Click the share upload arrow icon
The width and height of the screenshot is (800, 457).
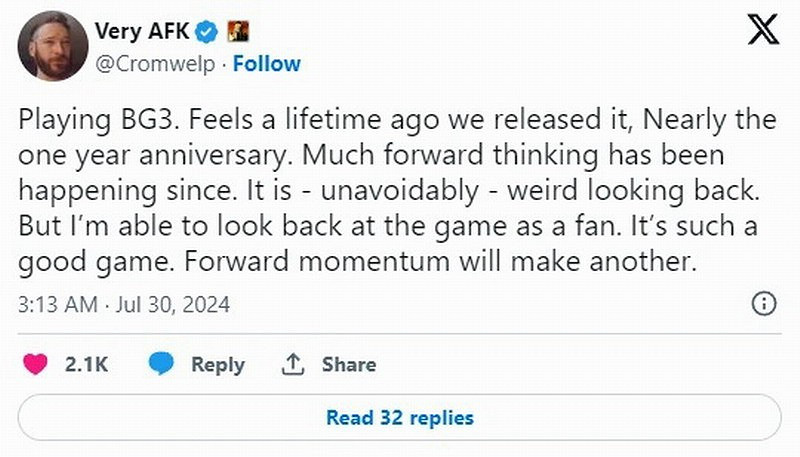[x=293, y=364]
